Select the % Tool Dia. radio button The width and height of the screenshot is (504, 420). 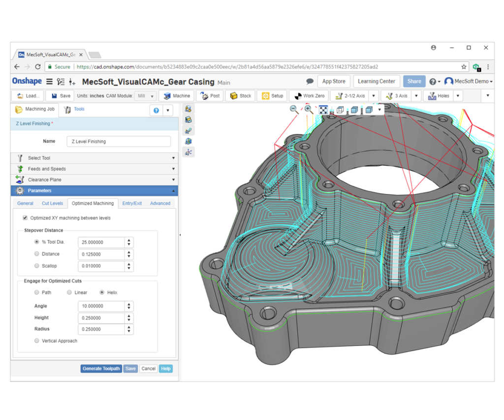click(x=36, y=242)
